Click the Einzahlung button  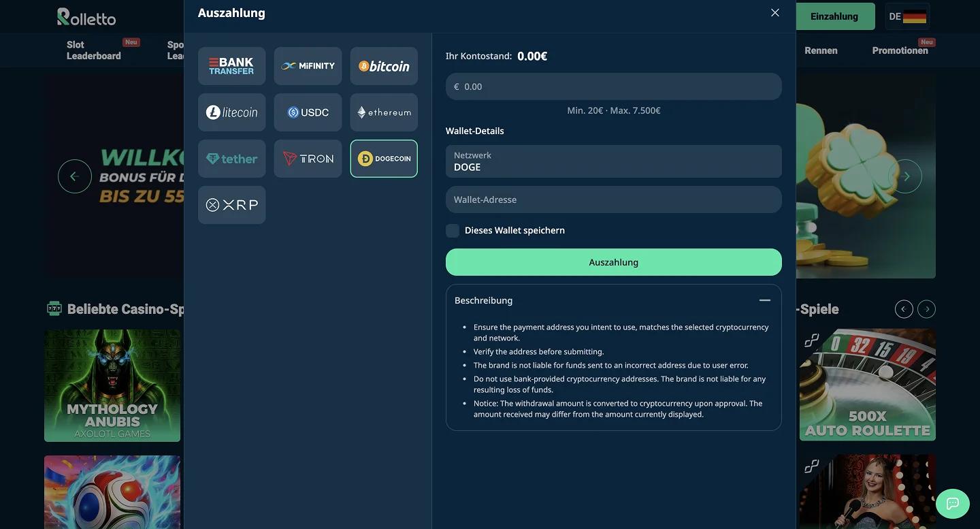834,16
